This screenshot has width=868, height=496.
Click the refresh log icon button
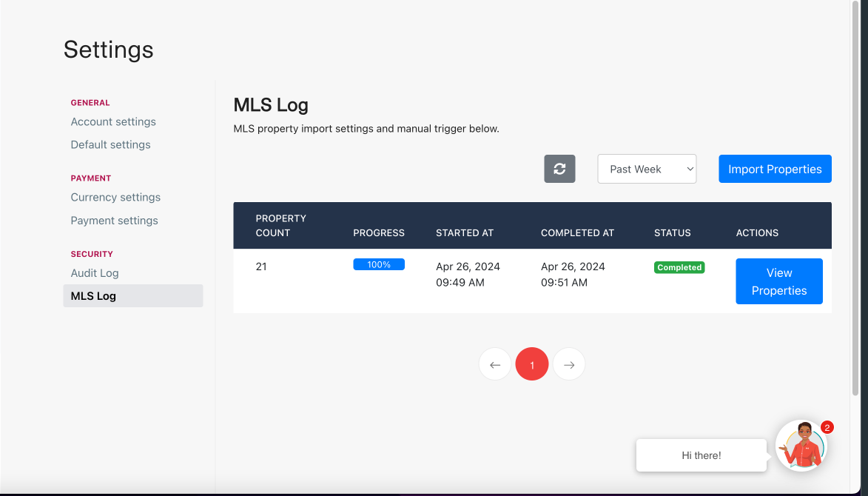tap(559, 169)
